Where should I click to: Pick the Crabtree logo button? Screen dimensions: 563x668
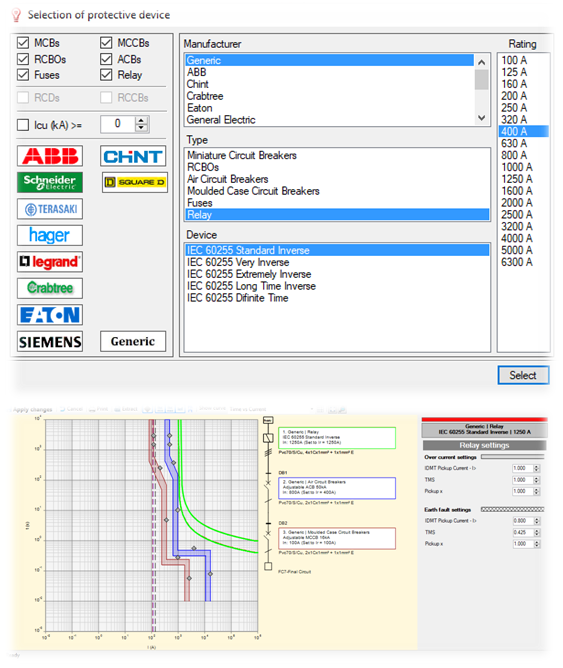coord(50,288)
